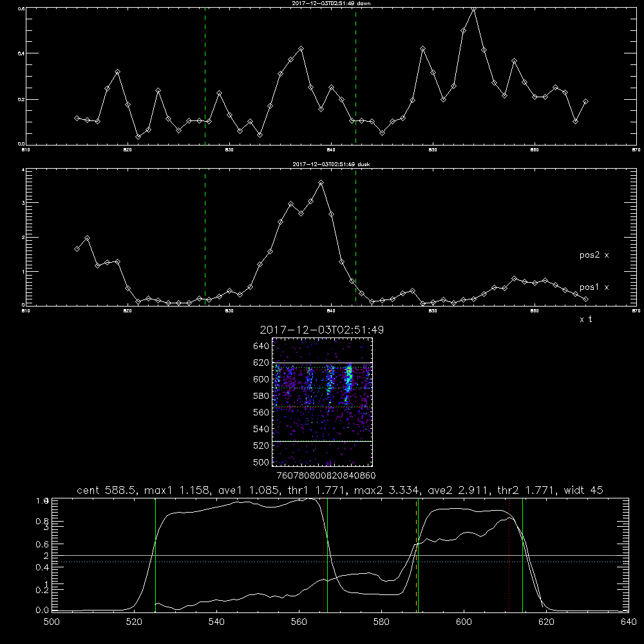Screen dimensions: 644x644
Task: Click x-axis label 500 of profile plot
Action: 52,622
